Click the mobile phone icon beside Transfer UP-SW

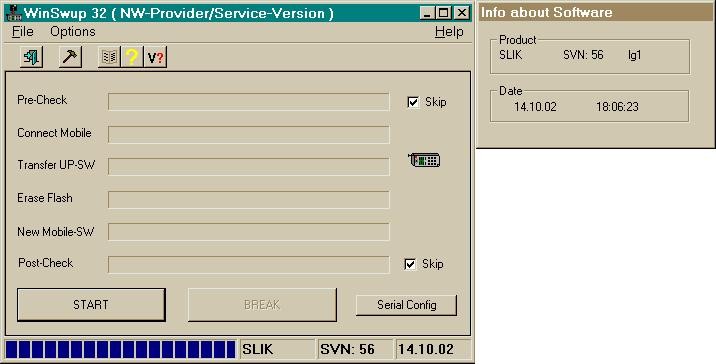424,160
